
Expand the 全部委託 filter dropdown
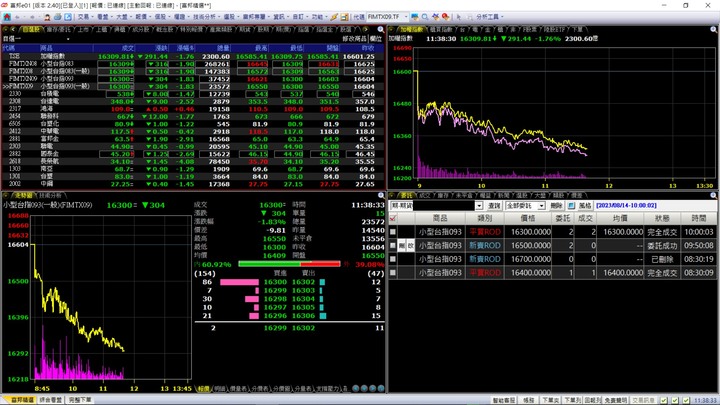(541, 206)
